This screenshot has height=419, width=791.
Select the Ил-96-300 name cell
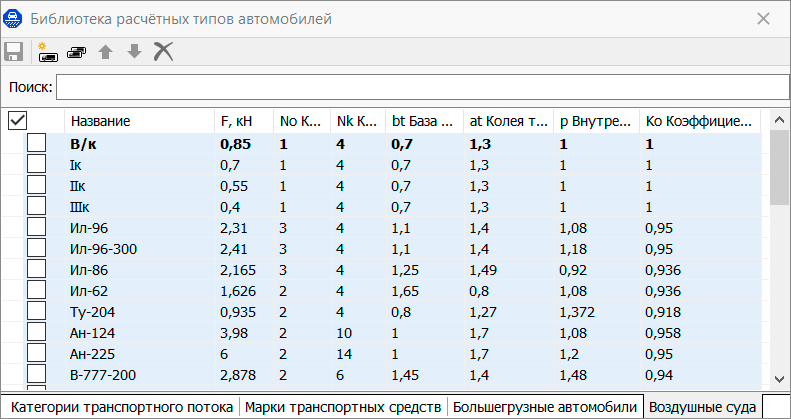[x=103, y=250]
